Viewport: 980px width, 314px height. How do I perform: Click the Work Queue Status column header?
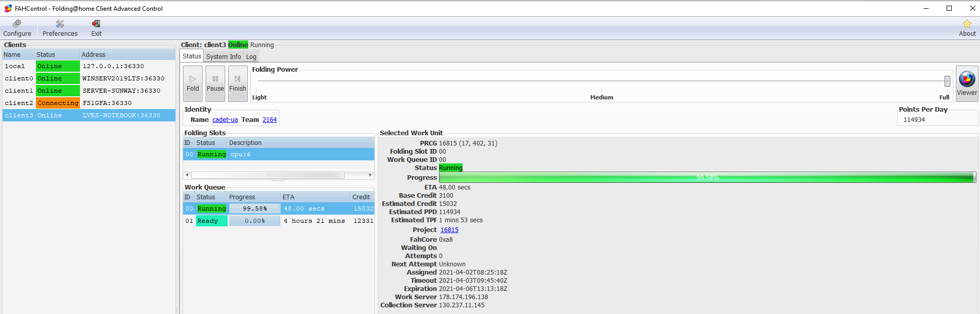pos(211,197)
